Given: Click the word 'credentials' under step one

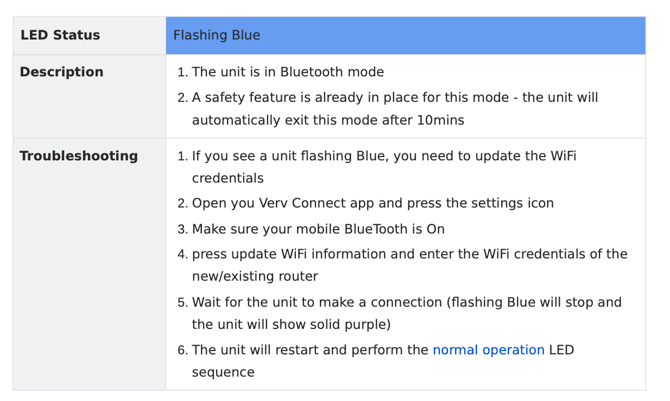Looking at the screenshot, I should coord(228,178).
